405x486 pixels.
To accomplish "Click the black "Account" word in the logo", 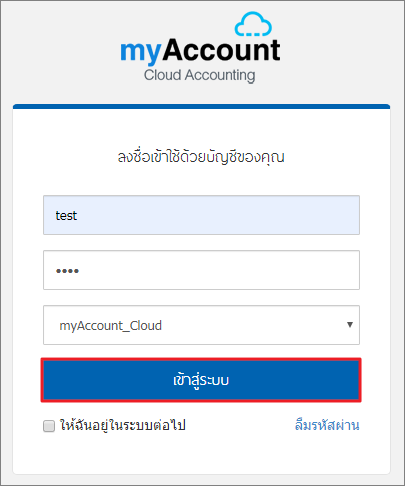I will point(221,50).
